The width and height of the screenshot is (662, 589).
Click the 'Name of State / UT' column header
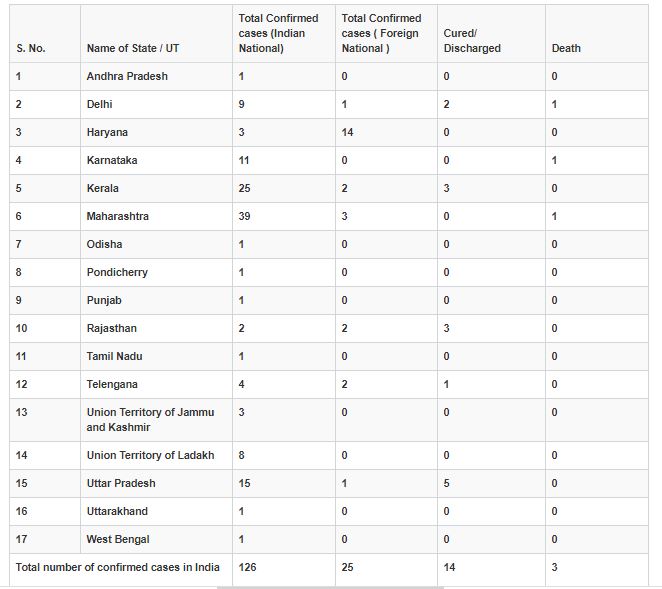[x=133, y=48]
